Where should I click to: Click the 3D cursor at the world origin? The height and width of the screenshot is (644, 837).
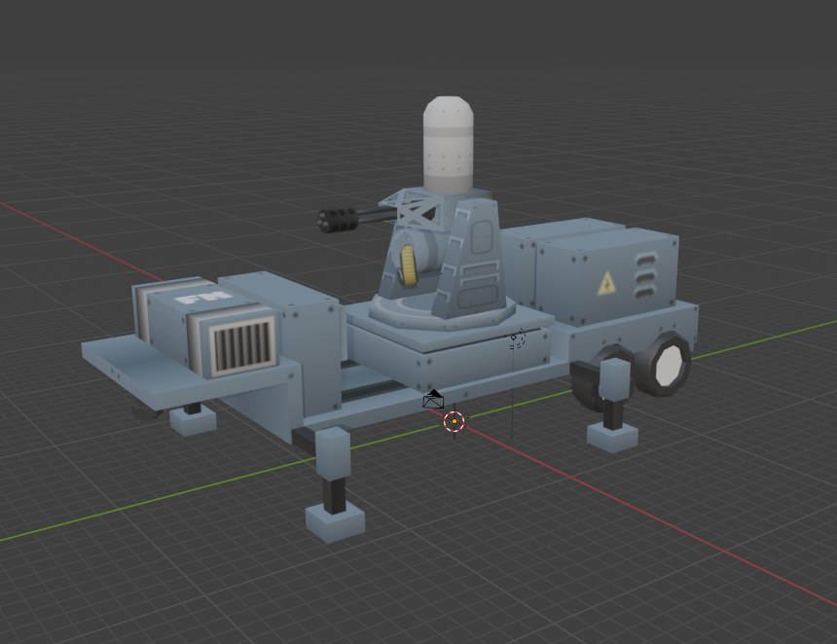(x=455, y=421)
